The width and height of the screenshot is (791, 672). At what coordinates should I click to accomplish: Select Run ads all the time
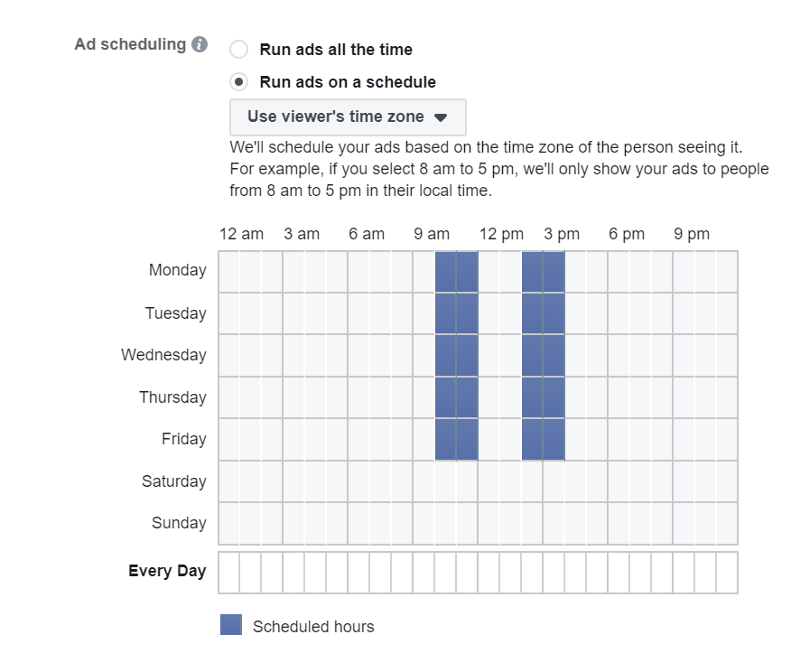(x=238, y=50)
